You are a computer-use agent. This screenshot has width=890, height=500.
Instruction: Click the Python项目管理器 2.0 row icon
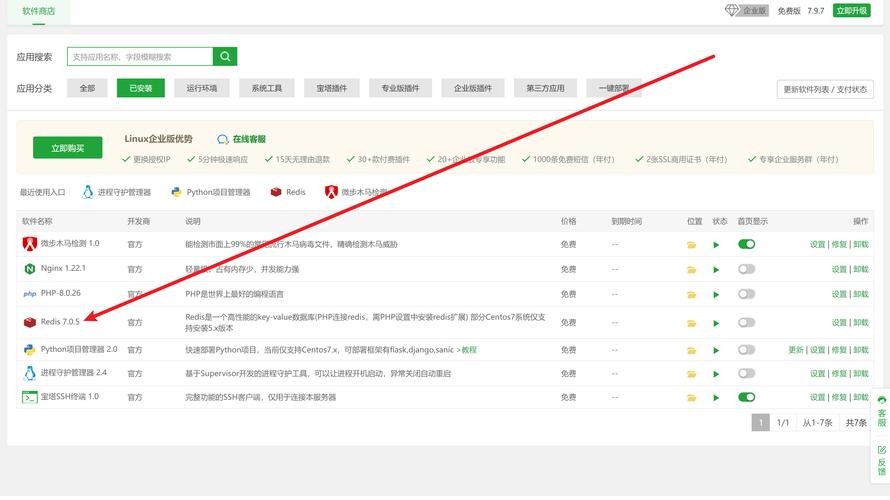point(30,350)
